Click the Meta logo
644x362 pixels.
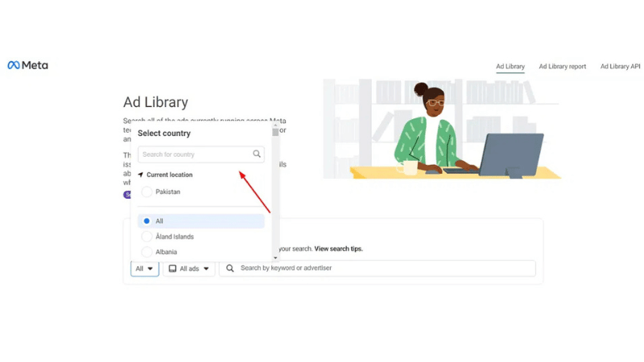[27, 65]
